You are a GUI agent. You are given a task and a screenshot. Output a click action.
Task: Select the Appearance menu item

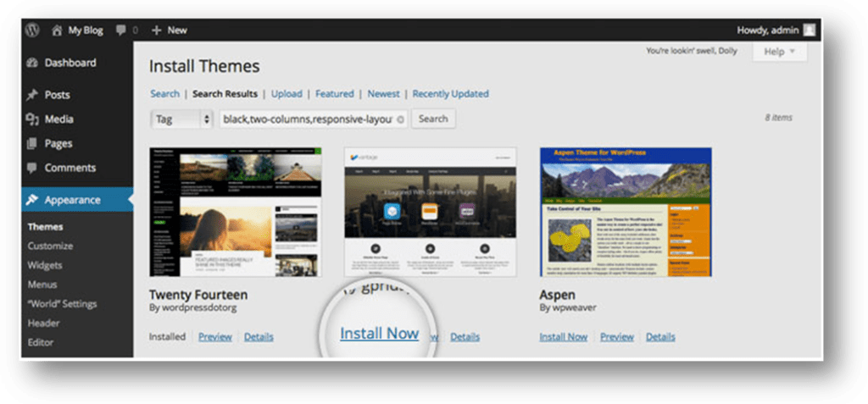tap(73, 200)
